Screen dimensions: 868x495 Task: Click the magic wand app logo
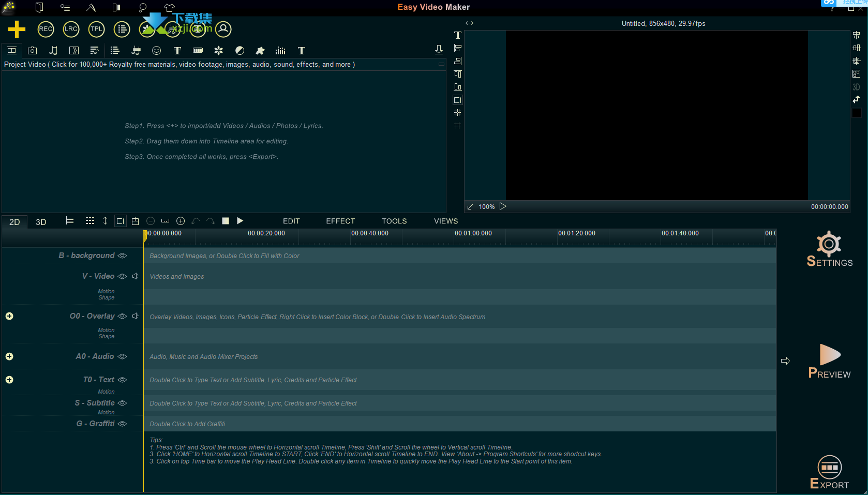tap(9, 7)
